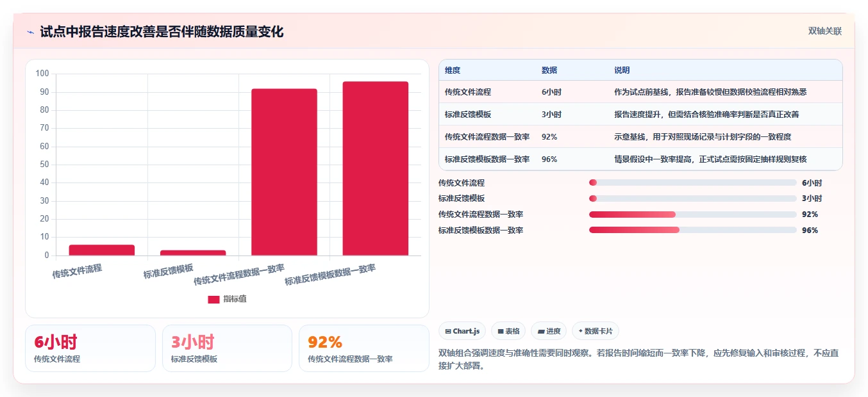
Task: Select the 数据卡片 chip
Action: point(596,331)
